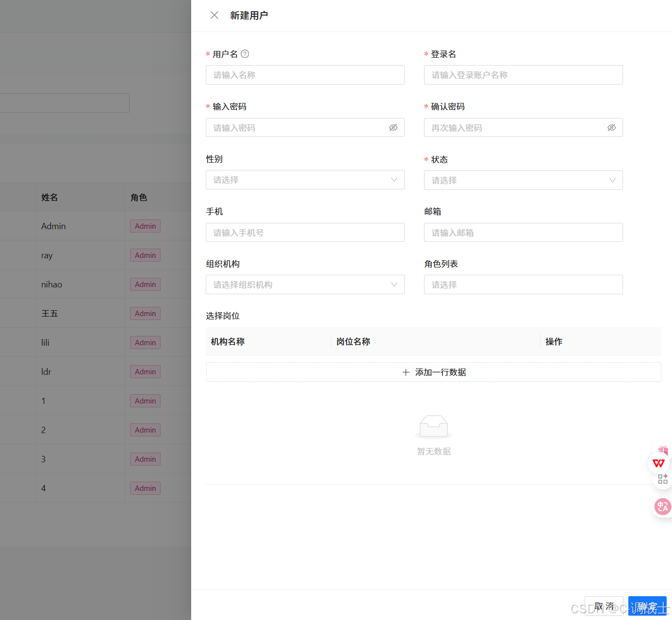Viewport: 672px width, 620px height.
Task: Click the ldr row name
Action: click(46, 371)
